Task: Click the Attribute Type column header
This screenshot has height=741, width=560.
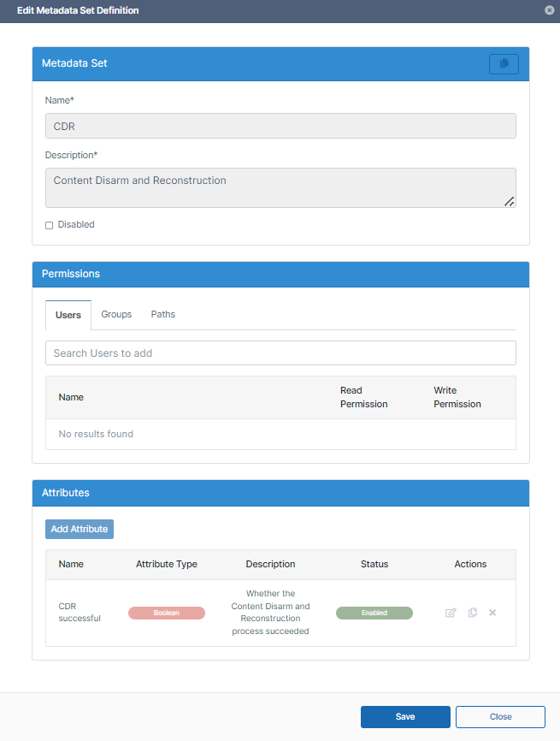Action: click(x=167, y=564)
